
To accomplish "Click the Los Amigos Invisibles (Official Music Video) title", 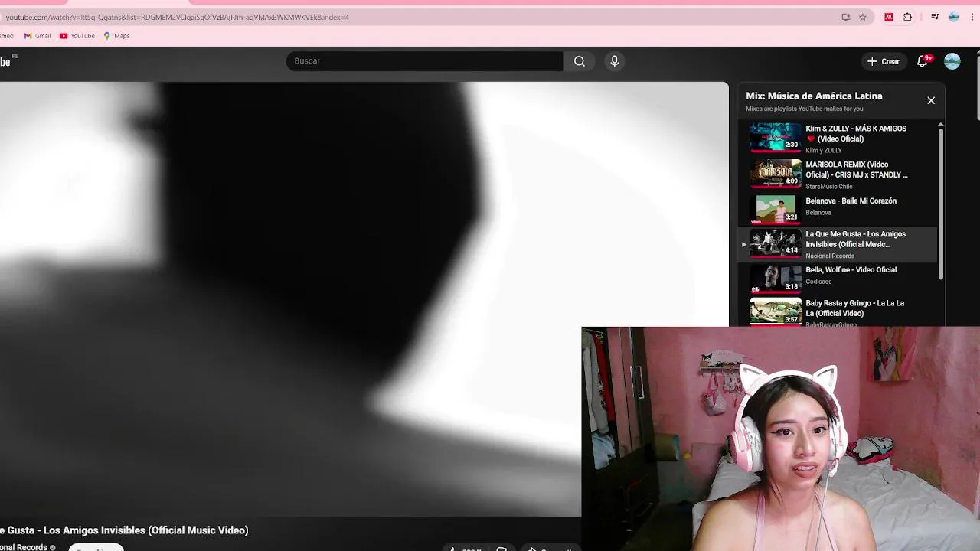I will (x=124, y=530).
